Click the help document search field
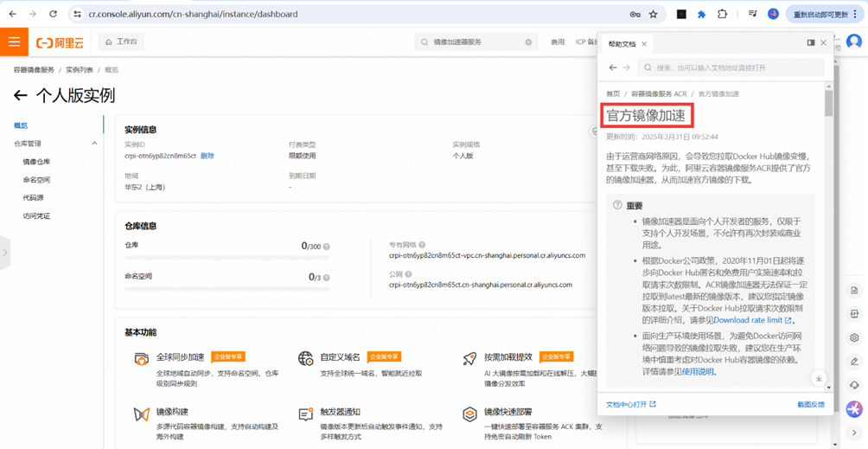This screenshot has height=449, width=868. click(731, 67)
